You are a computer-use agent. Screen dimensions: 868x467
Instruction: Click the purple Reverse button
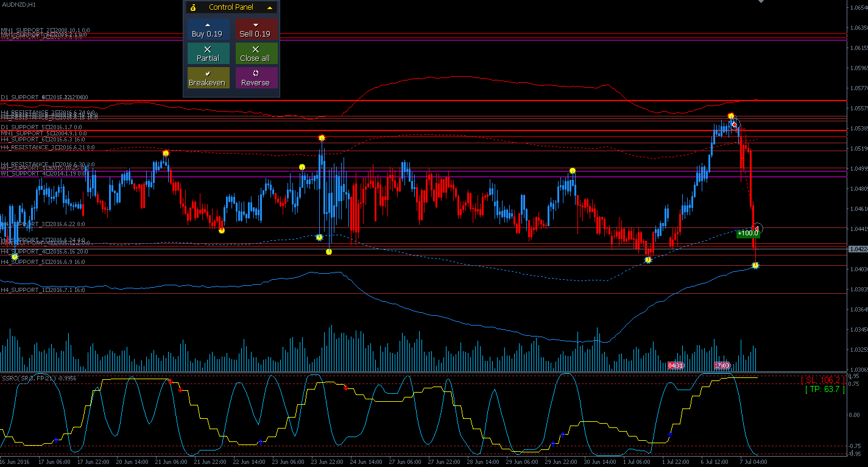click(256, 78)
